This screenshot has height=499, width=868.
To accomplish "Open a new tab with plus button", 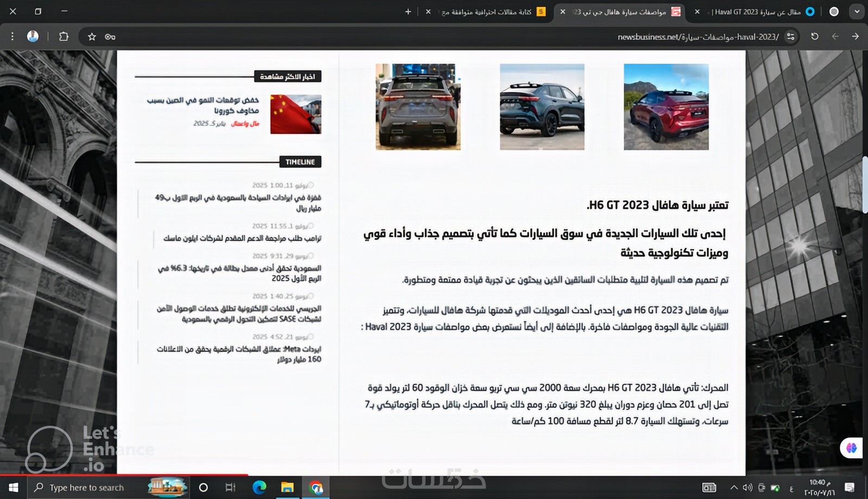I will pos(408,11).
